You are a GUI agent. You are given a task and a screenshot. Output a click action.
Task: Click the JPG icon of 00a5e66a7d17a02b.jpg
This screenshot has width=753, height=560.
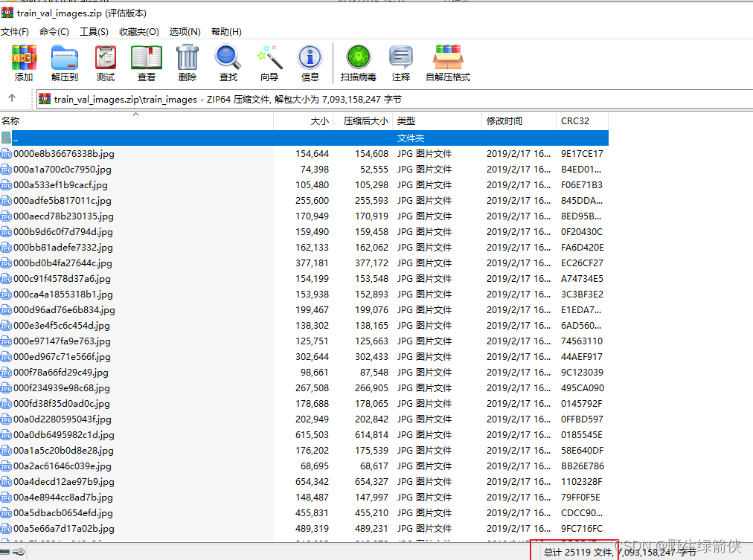[x=6, y=529]
